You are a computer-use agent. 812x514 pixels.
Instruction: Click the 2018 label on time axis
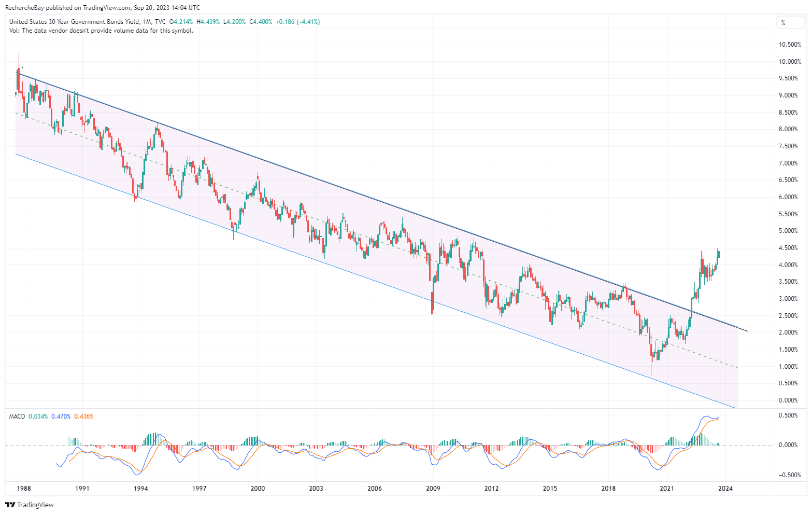tap(608, 488)
